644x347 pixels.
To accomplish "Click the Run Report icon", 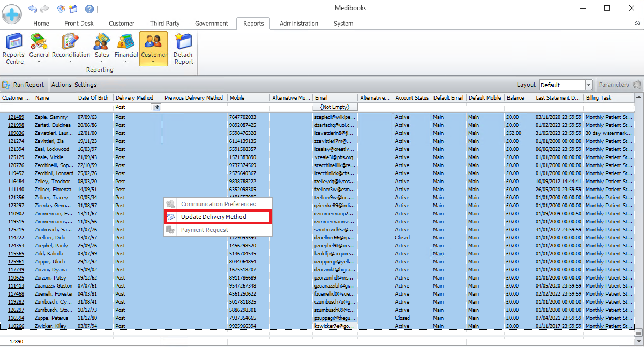I will [6, 85].
